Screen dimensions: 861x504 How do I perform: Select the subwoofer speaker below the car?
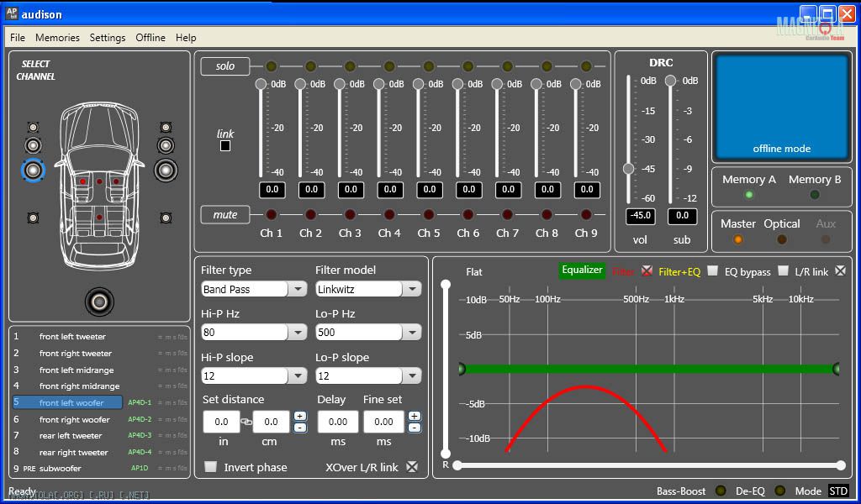[99, 302]
